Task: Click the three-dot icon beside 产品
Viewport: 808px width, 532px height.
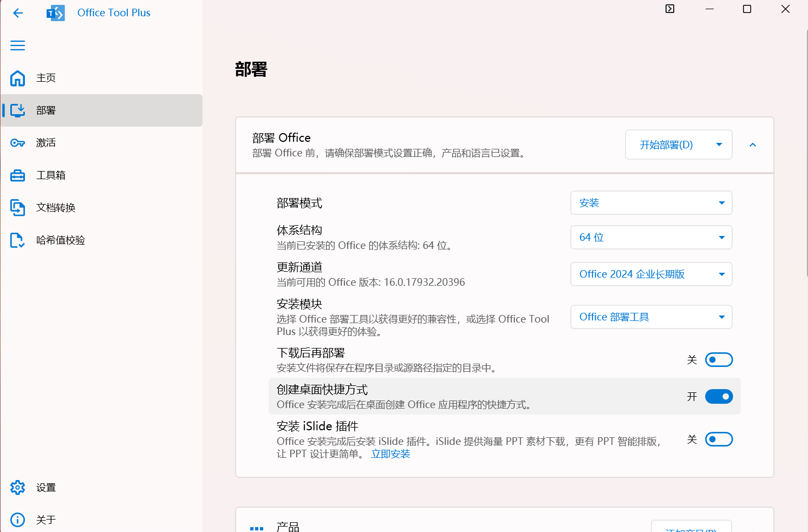Action: click(x=257, y=528)
